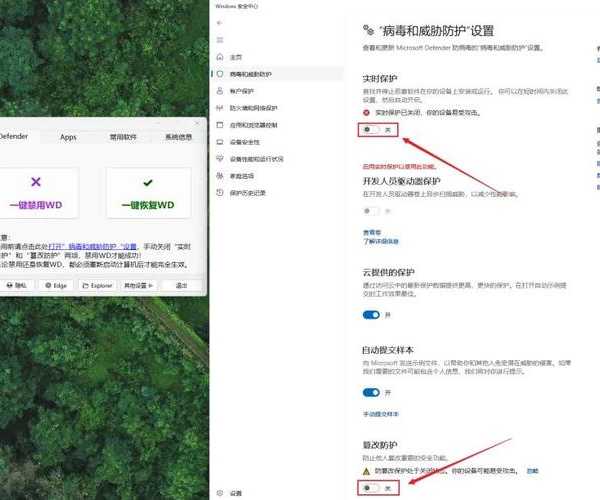
Task: Switch to 常用软件 tab
Action: [125, 137]
